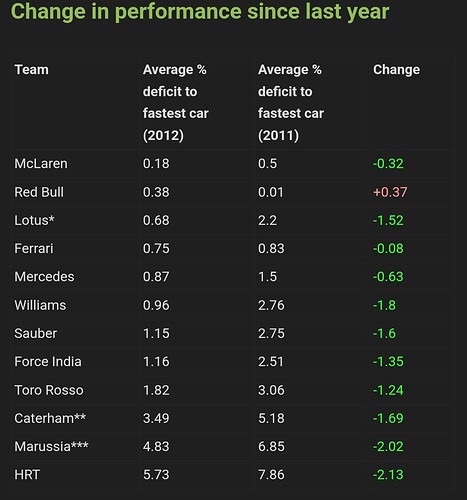The image size is (467, 500).
Task: Click the Caterham** team cell
Action: [50, 418]
